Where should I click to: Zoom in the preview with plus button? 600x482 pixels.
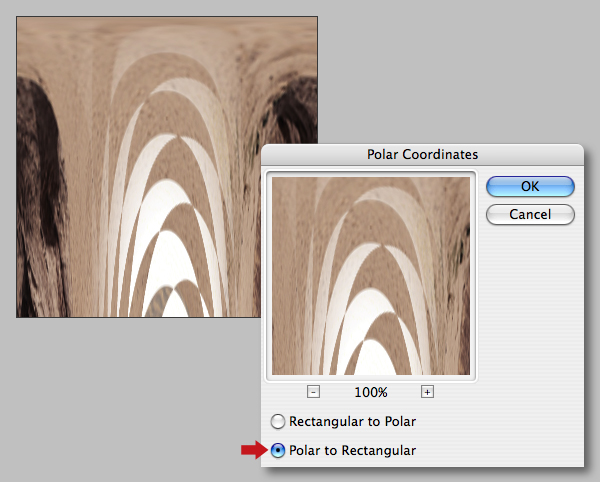(x=427, y=392)
